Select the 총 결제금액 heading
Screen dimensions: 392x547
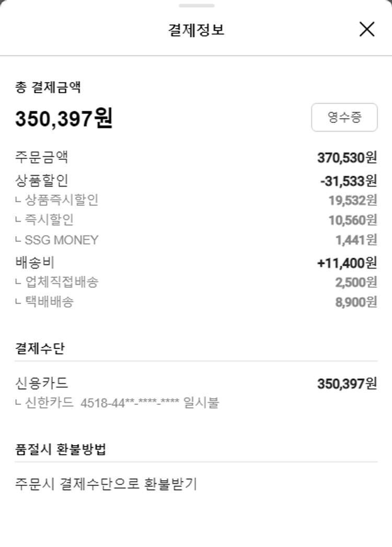(x=48, y=87)
